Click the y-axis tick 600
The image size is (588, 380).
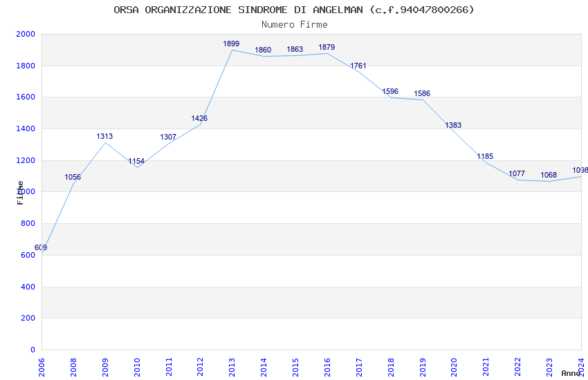(28, 256)
